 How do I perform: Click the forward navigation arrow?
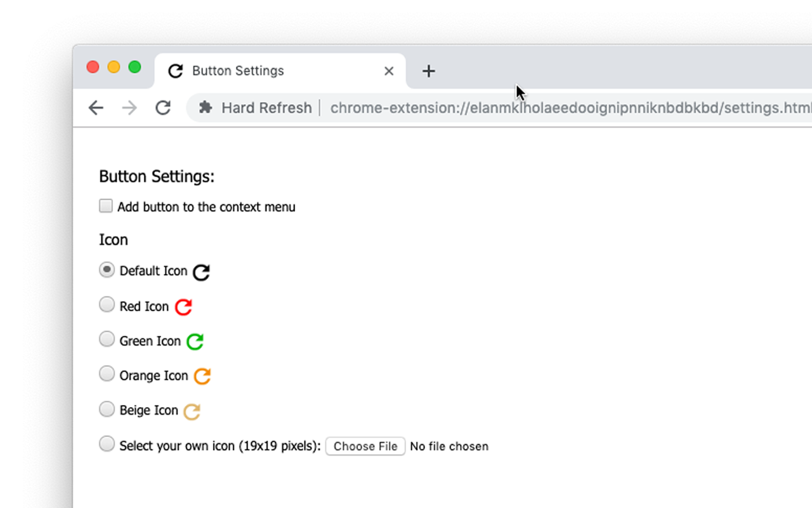point(129,107)
